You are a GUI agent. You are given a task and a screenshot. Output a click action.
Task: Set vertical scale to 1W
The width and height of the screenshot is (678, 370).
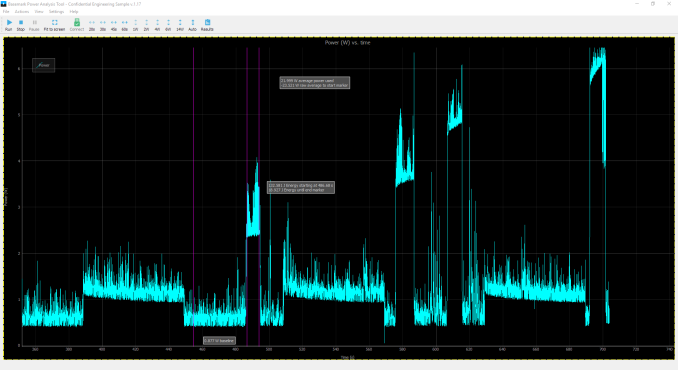click(x=135, y=25)
